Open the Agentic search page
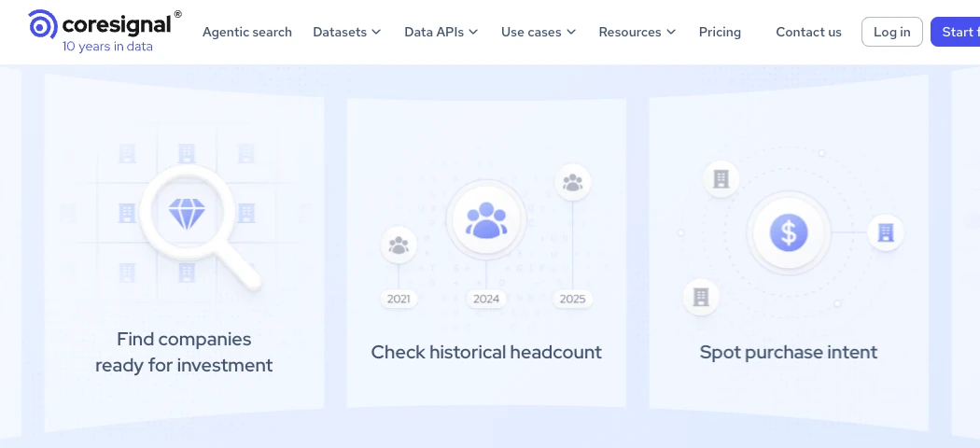This screenshot has width=980, height=448. coord(247,32)
